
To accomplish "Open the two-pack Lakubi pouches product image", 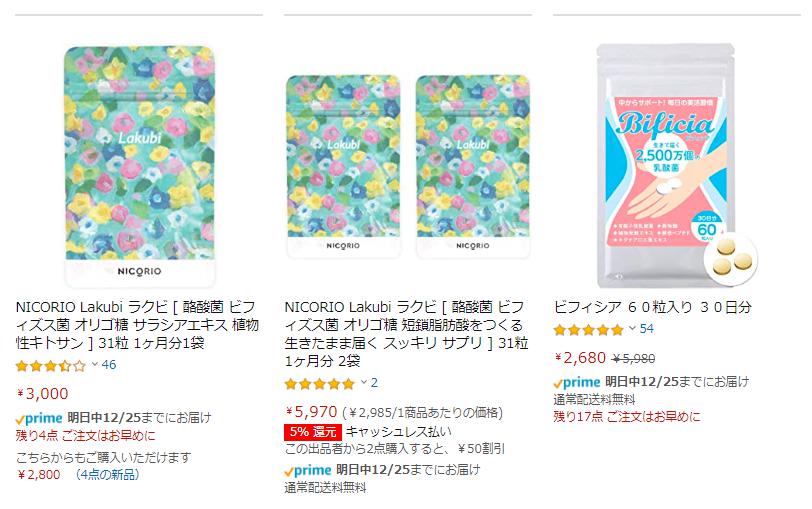I will click(x=408, y=166).
